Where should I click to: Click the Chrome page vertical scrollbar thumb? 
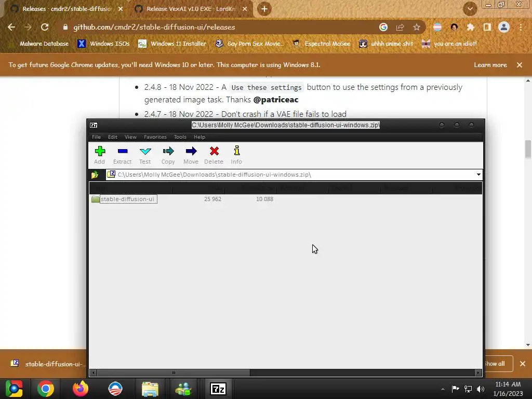[528, 149]
